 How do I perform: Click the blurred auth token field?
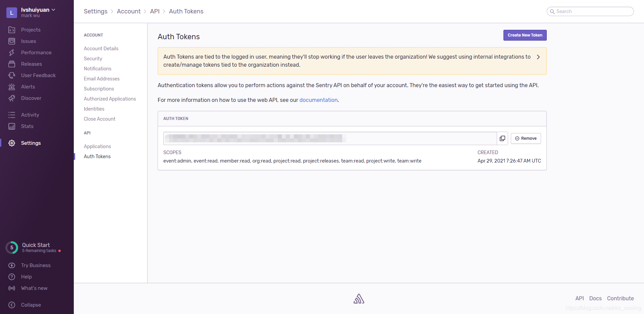pos(330,138)
